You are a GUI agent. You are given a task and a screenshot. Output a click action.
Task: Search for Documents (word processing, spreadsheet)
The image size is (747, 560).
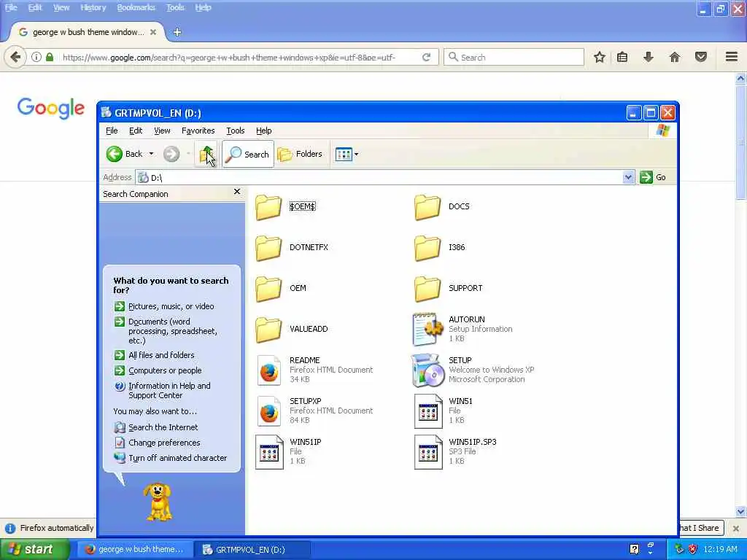click(173, 331)
